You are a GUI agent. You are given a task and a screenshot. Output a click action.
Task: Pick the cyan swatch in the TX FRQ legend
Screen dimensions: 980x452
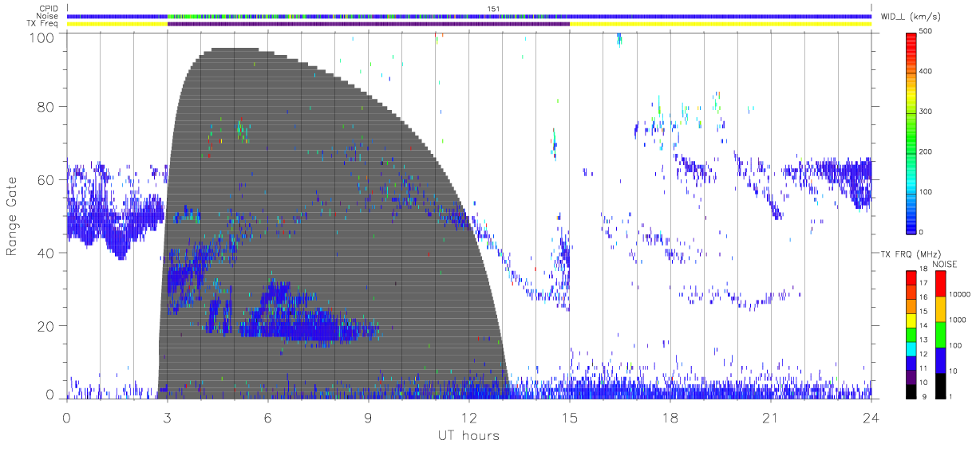(911, 348)
